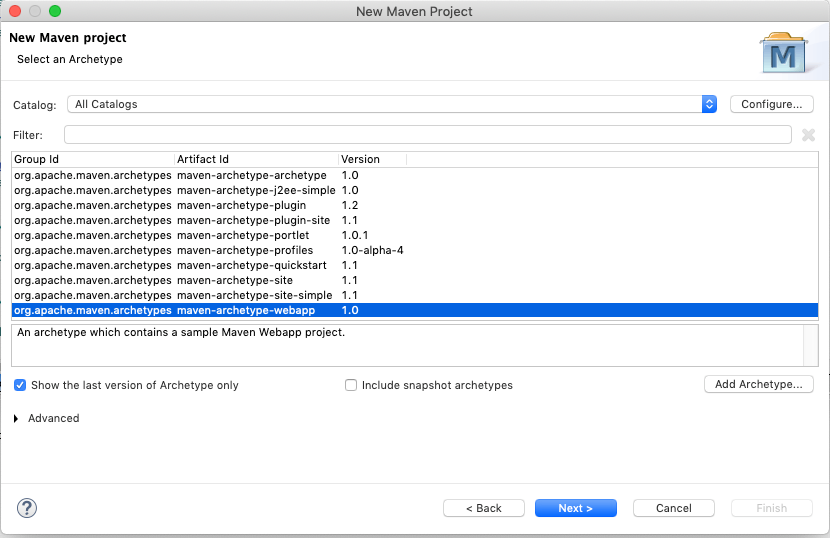
Task: Sort by Artifact Id column header
Action: coord(256,159)
